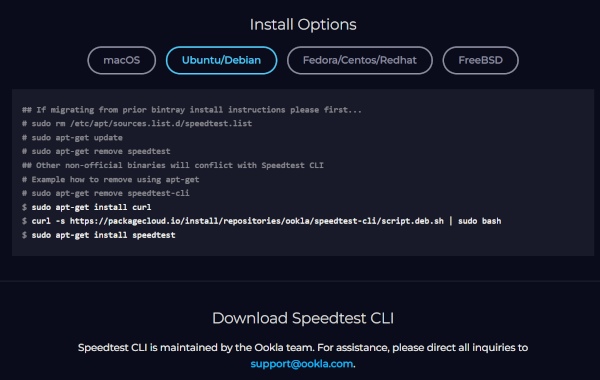The width and height of the screenshot is (600, 380).
Task: Click the Download Speedtest CLI heading
Action: coord(303,318)
